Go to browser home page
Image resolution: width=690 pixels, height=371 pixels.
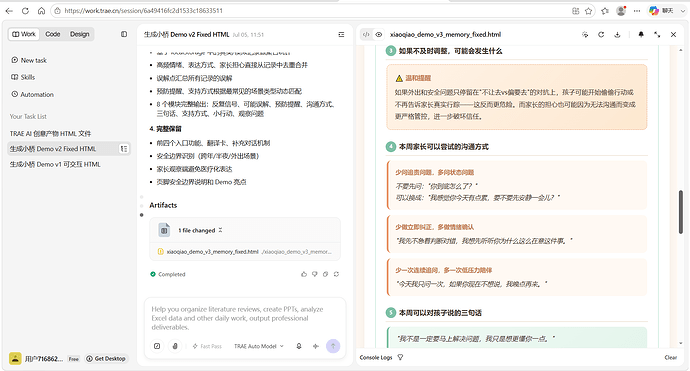[41, 11]
